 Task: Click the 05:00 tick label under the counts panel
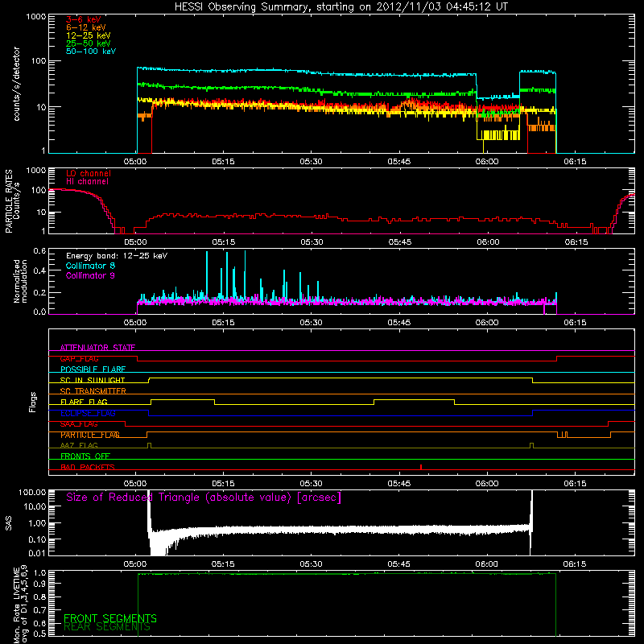tap(135, 162)
